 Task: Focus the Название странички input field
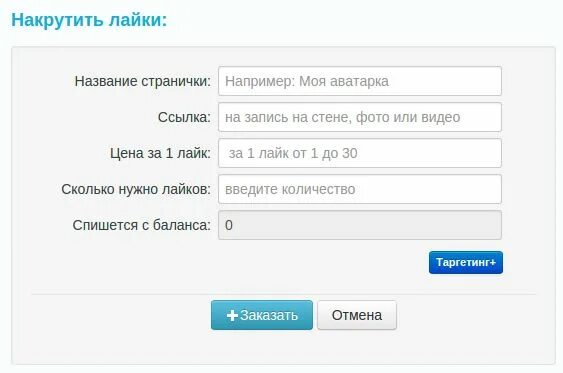point(360,81)
